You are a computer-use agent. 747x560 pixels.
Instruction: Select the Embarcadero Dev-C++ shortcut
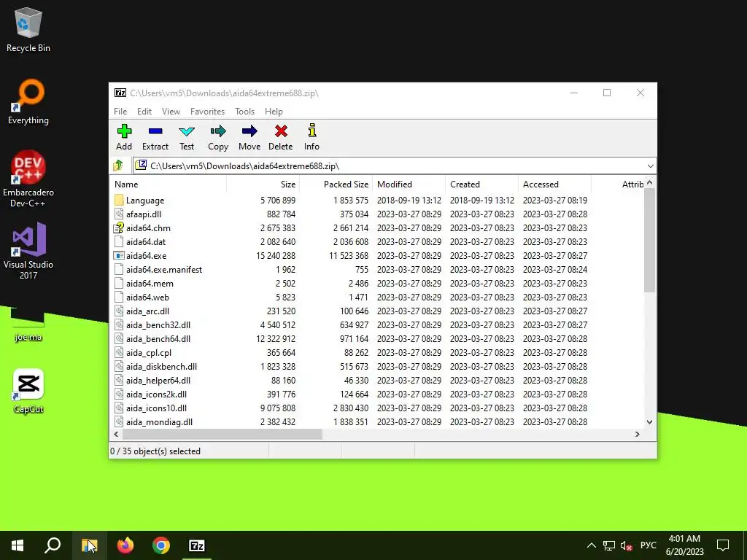pyautogui.click(x=28, y=179)
